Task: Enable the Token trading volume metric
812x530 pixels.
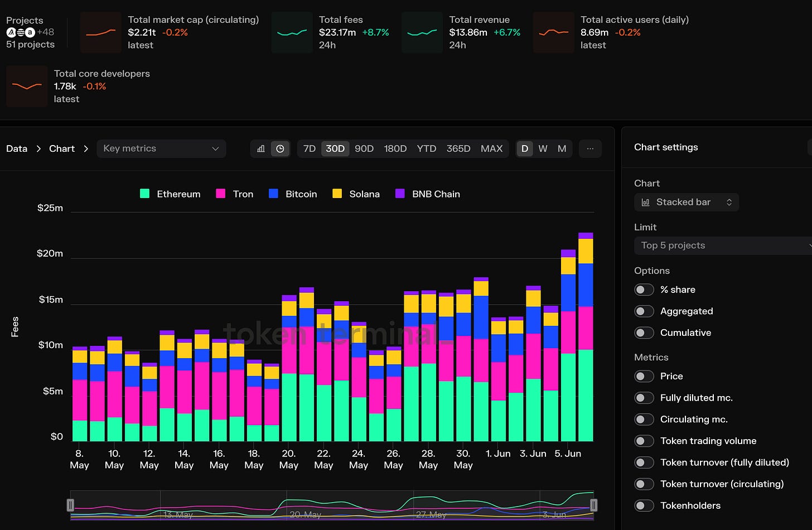Action: coord(644,441)
